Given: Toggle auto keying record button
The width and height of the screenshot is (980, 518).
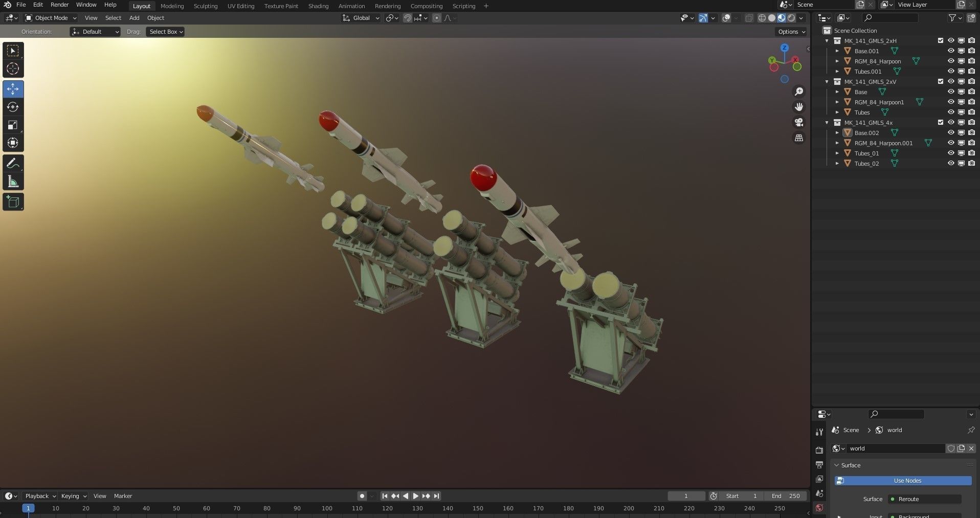Looking at the screenshot, I should click(x=362, y=496).
